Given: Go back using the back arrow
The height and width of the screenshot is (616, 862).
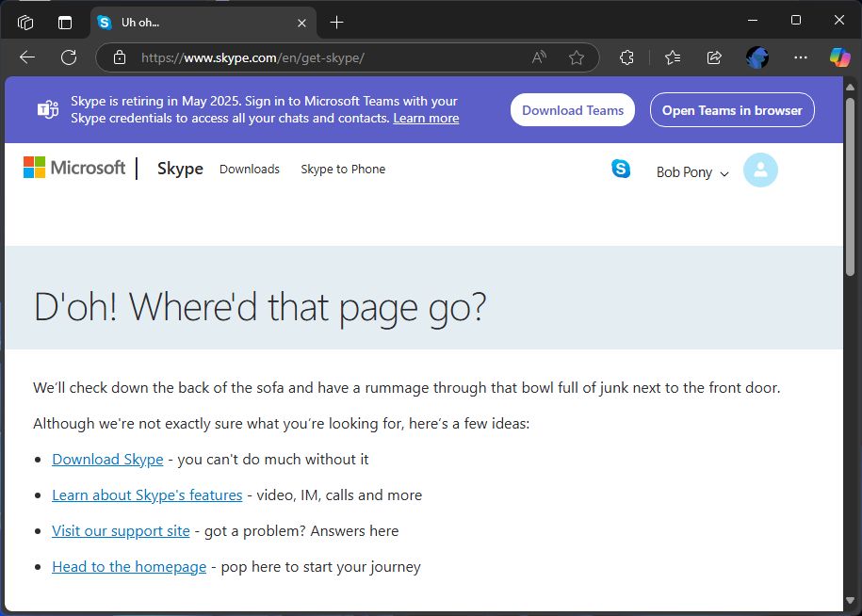Looking at the screenshot, I should (26, 57).
